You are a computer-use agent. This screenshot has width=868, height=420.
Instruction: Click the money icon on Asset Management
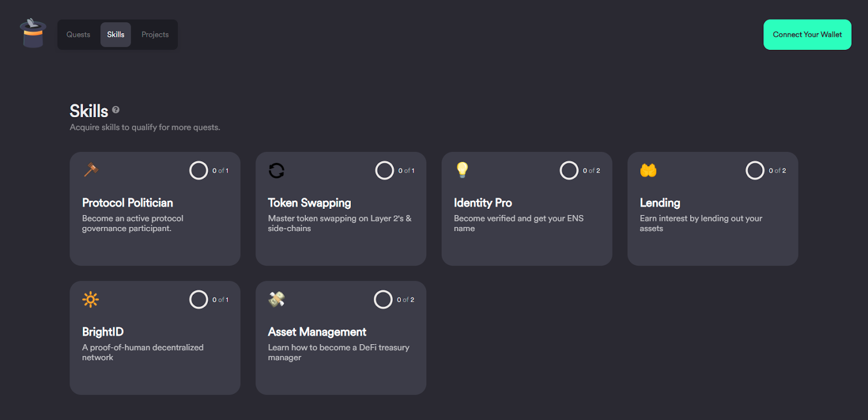tap(277, 299)
